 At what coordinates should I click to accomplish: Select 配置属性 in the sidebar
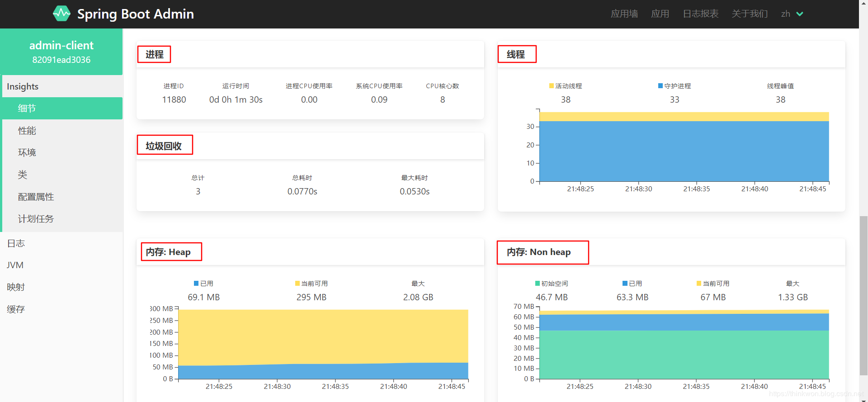point(36,197)
